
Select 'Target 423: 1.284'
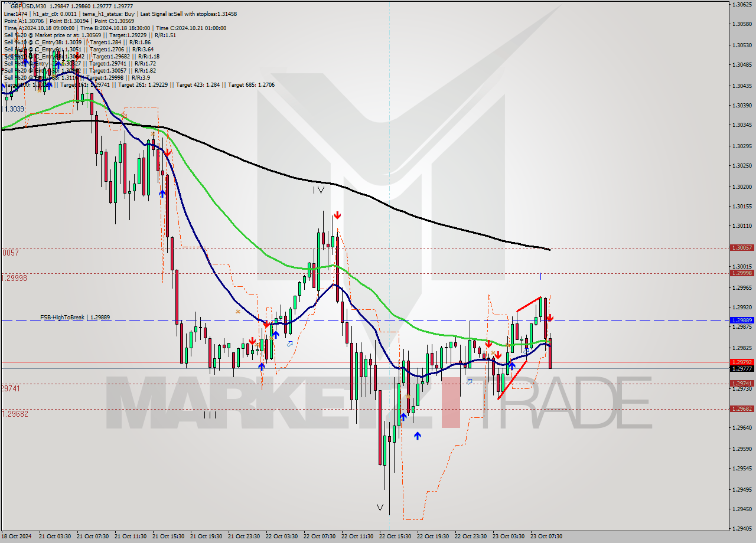pos(198,85)
